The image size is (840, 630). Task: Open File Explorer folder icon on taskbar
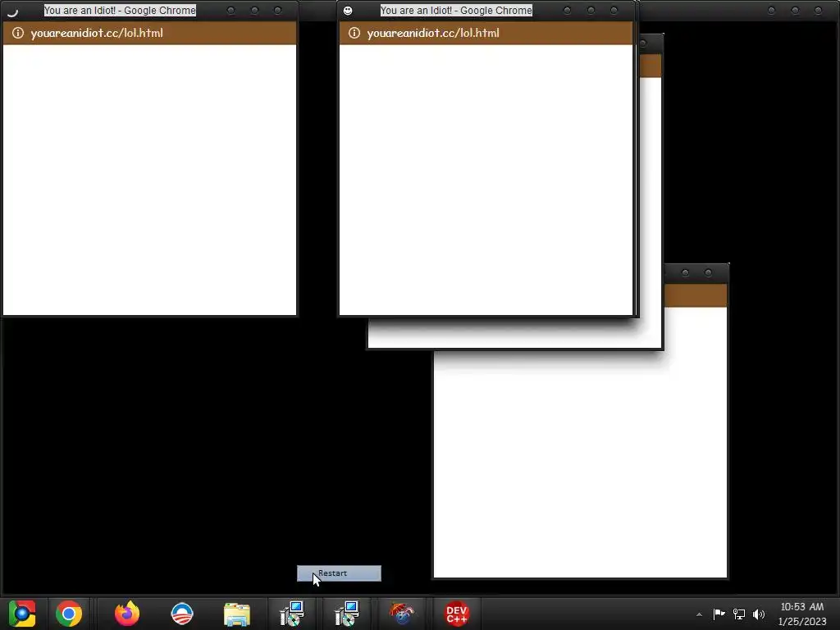point(237,614)
